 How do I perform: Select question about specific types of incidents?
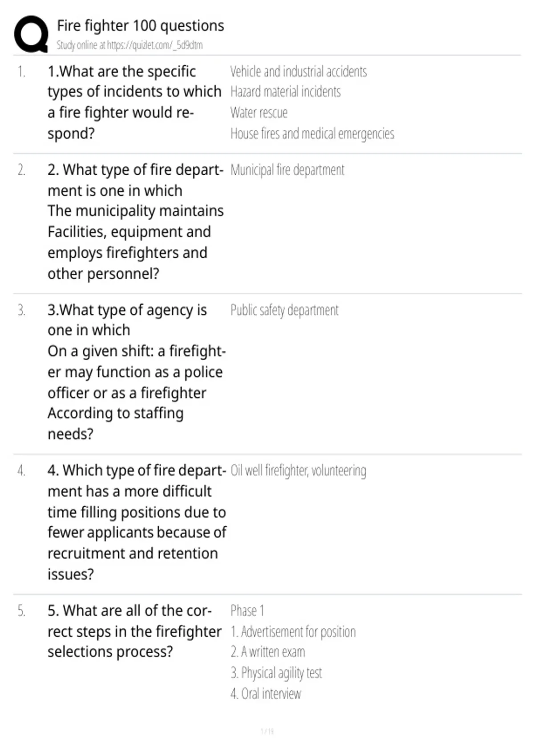tap(134, 102)
